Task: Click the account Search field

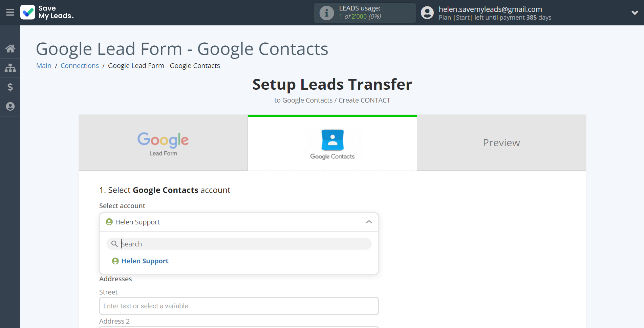Action: 239,244
